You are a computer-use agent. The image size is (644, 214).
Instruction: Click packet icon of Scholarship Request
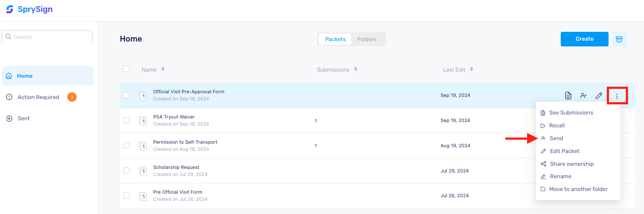point(143,171)
